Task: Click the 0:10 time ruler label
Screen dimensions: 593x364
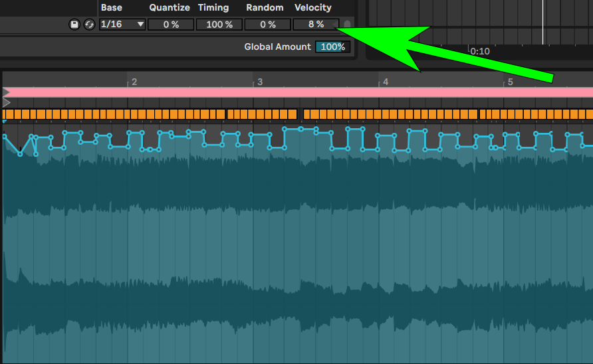Action: [x=479, y=51]
